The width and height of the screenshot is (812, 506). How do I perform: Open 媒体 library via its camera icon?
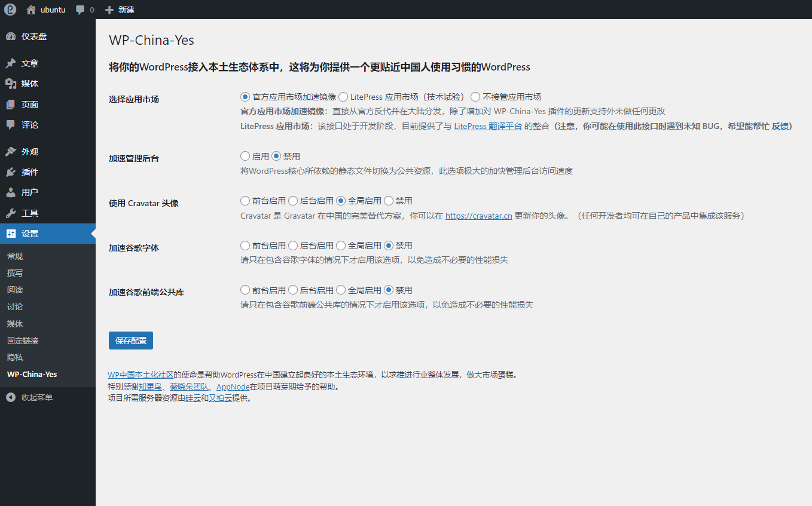pyautogui.click(x=11, y=83)
